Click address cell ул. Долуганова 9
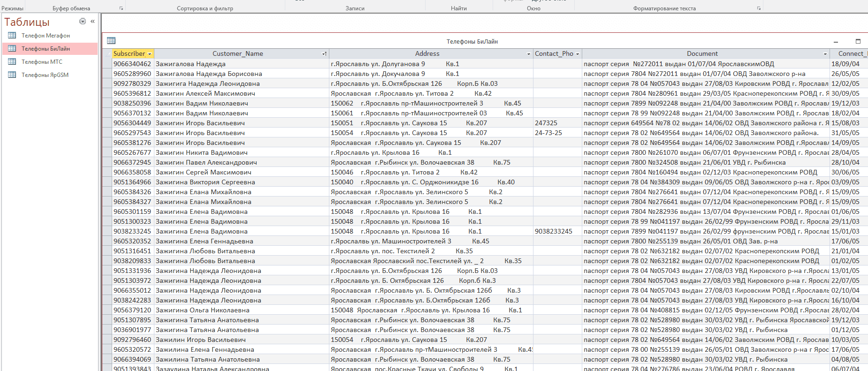868x371 pixels. tap(431, 64)
